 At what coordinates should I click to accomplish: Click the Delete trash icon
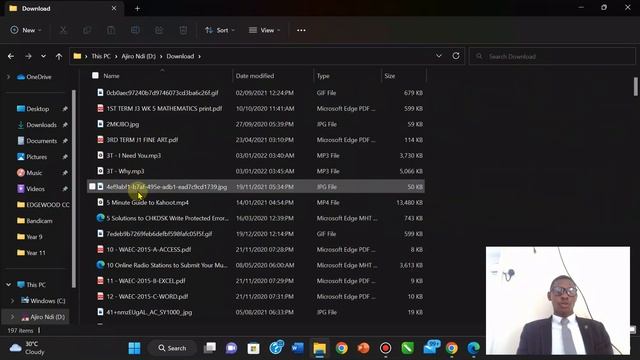183,30
